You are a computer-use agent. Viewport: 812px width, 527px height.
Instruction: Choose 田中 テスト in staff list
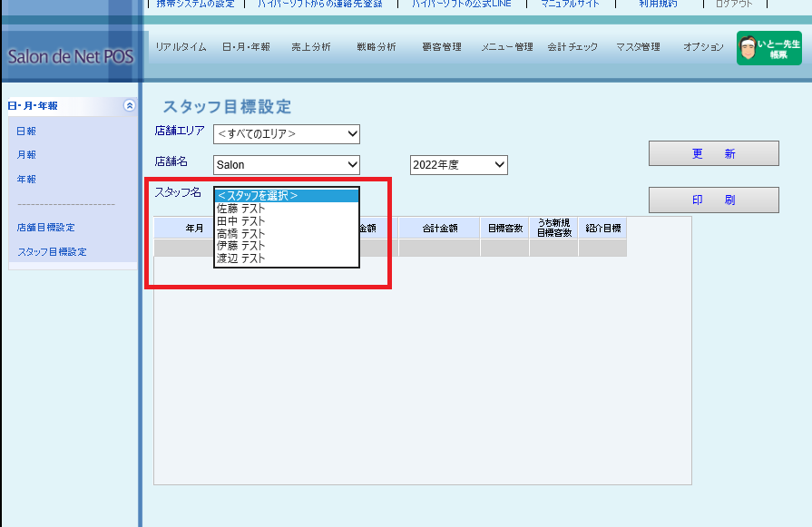point(241,221)
